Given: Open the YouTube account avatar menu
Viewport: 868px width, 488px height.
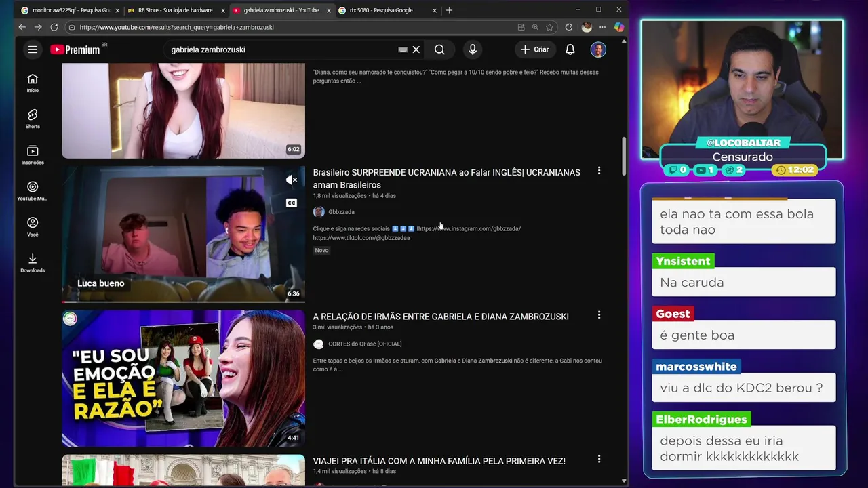Looking at the screenshot, I should point(598,49).
